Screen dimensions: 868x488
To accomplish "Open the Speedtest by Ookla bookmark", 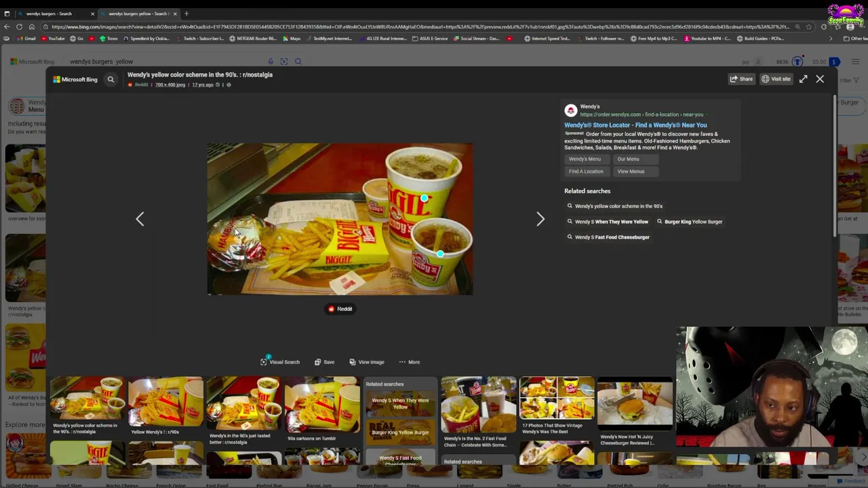I will (x=146, y=39).
